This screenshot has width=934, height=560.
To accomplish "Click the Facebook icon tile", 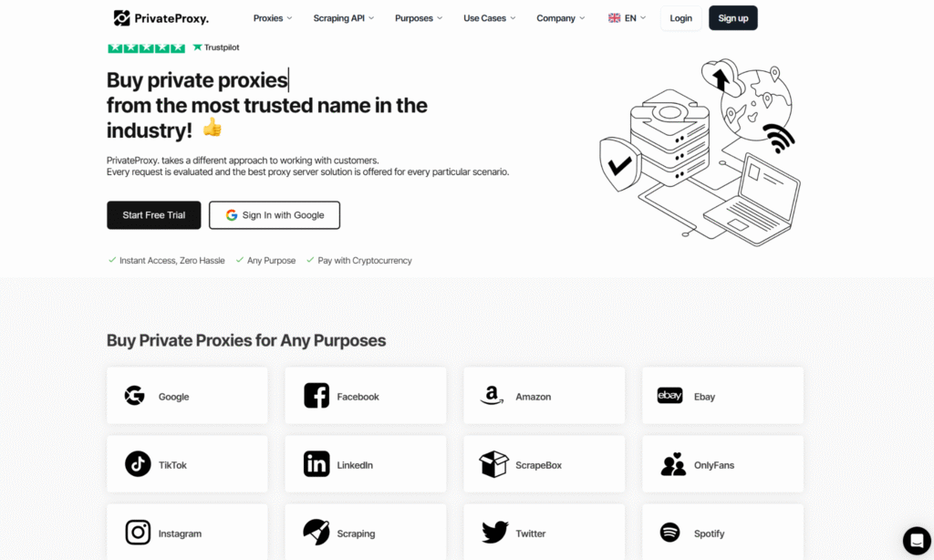I will 317,396.
